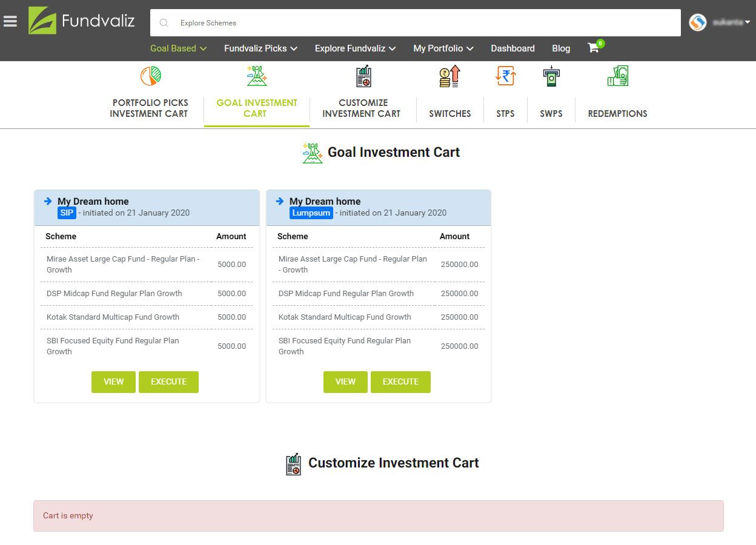Click arrow icon on Lumpsum Dream home card

pos(279,201)
